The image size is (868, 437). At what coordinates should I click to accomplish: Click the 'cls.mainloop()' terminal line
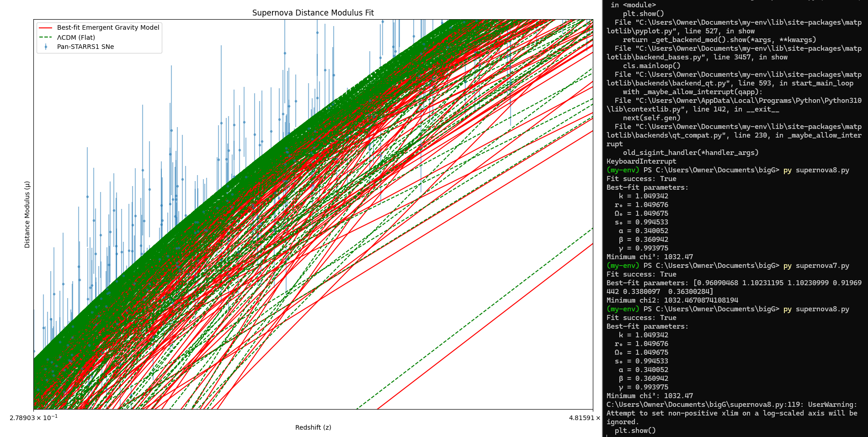(652, 66)
